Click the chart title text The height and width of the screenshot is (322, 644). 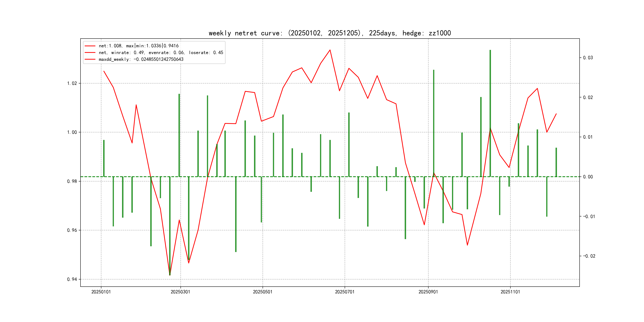(x=330, y=33)
